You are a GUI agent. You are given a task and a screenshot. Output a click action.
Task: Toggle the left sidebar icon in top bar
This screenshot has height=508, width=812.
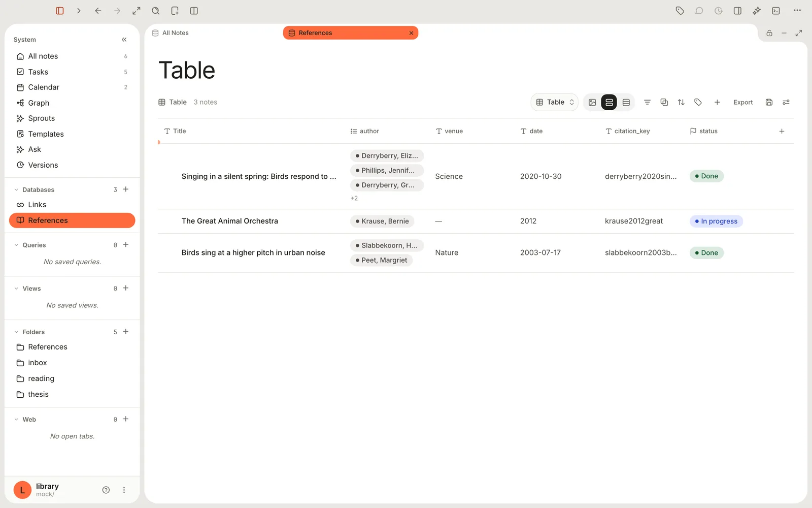pyautogui.click(x=60, y=11)
